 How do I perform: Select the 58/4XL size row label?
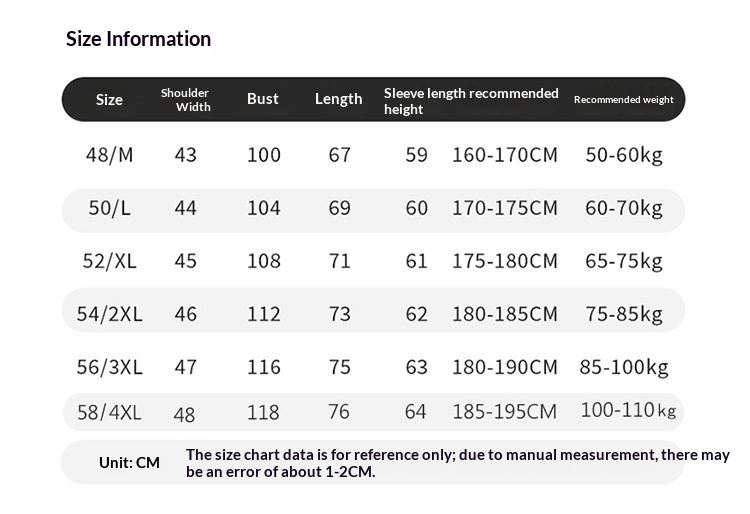coord(110,412)
